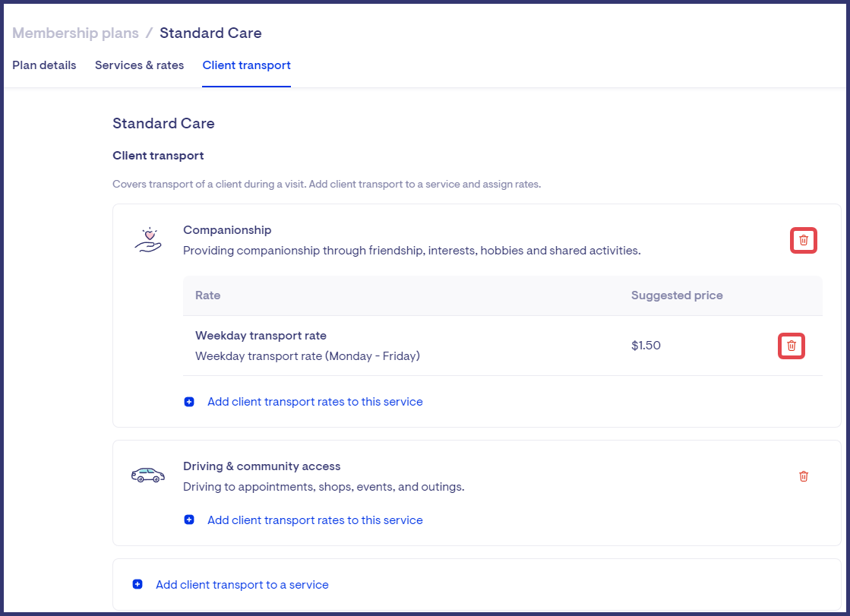
Task: Click the Standard Care breadcrumb title
Action: pos(210,33)
